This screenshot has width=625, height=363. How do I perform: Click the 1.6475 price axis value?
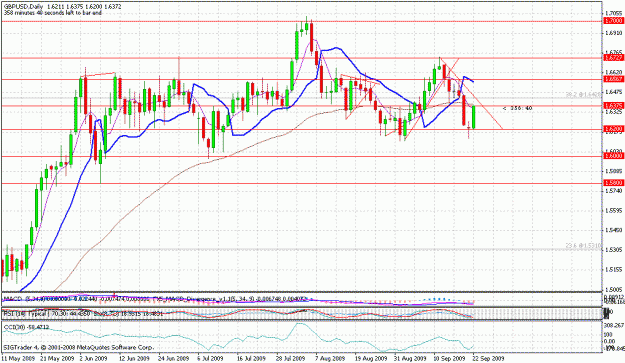click(614, 92)
